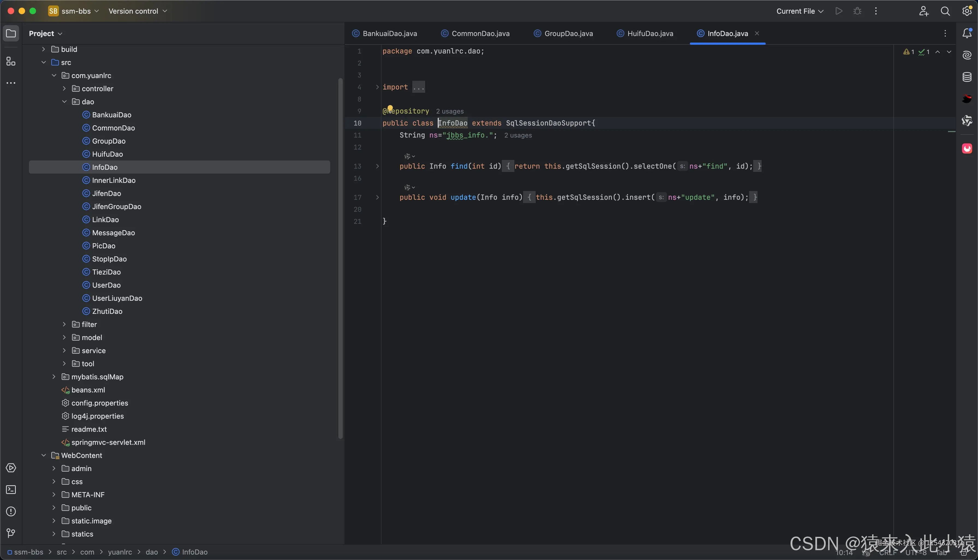This screenshot has width=978, height=560.
Task: Switch to the GroupDao.java tab
Action: [563, 34]
